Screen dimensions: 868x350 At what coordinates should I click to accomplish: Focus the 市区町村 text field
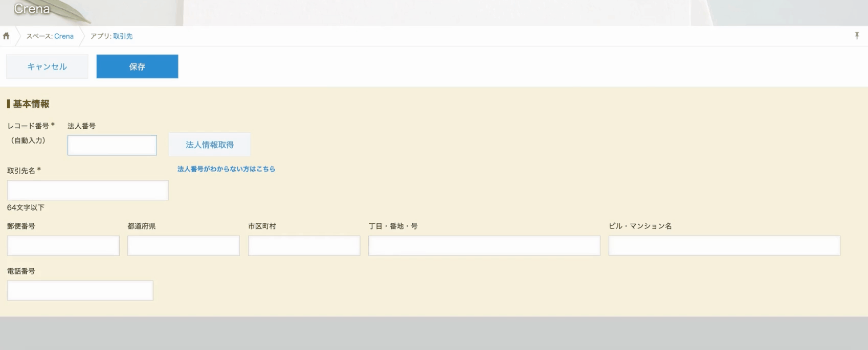304,246
